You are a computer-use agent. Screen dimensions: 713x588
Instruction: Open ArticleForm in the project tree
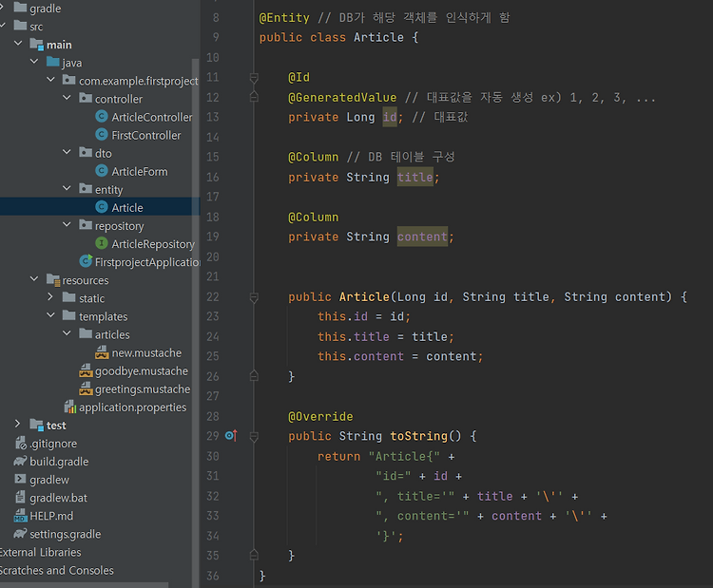(x=140, y=172)
